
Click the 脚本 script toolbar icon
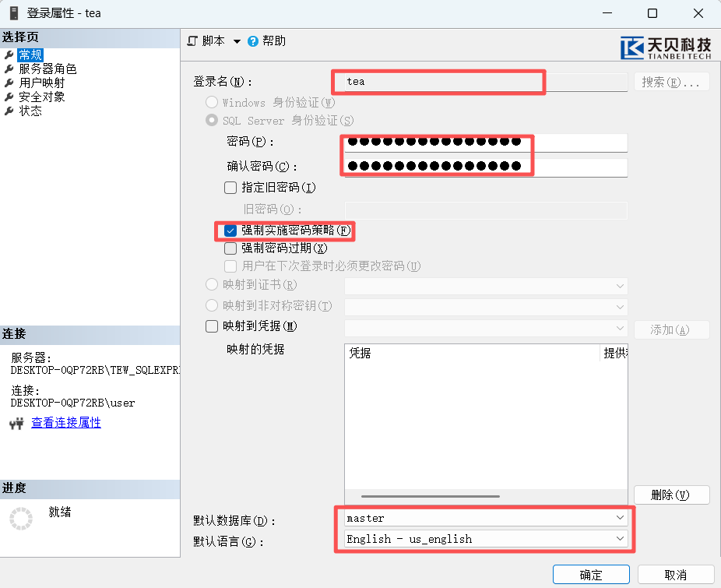coord(193,40)
